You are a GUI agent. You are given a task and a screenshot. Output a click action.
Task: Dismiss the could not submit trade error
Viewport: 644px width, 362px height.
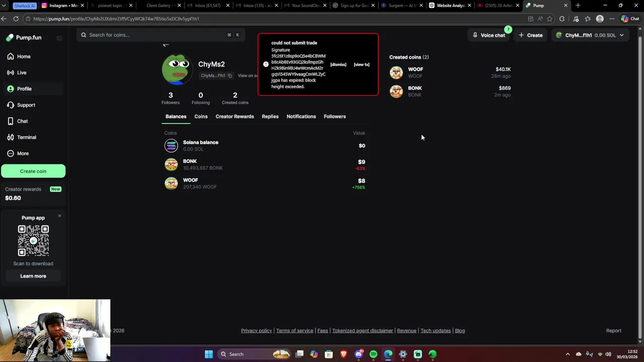(x=338, y=65)
